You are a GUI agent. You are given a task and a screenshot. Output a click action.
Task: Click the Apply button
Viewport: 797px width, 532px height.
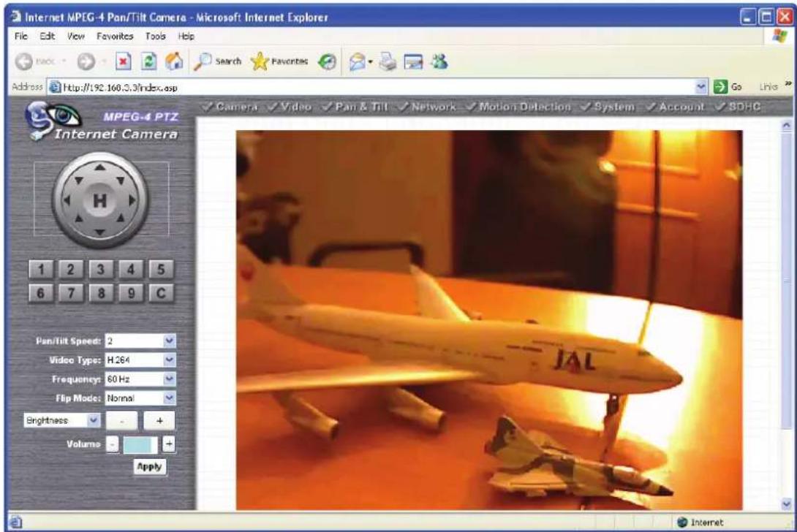point(149,466)
